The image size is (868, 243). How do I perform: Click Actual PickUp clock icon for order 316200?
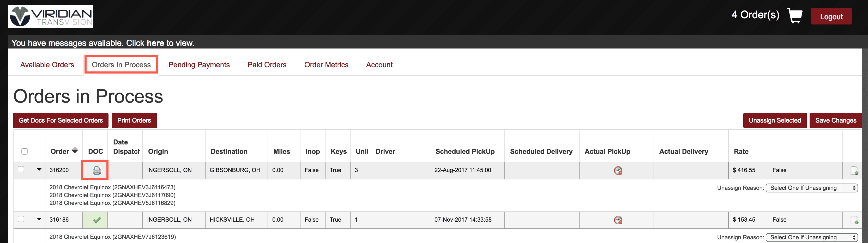click(x=618, y=171)
